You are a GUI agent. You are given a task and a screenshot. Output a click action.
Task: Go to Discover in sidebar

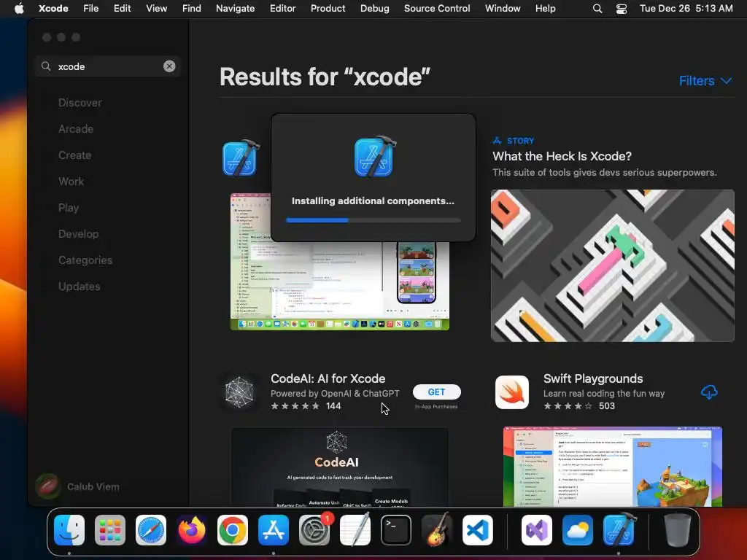(x=80, y=103)
